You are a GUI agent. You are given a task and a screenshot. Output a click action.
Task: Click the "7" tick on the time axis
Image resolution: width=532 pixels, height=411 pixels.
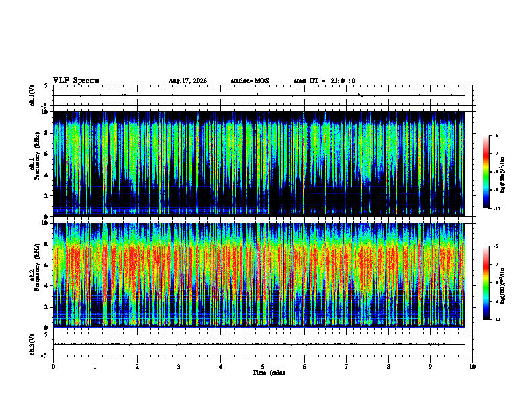click(x=347, y=367)
